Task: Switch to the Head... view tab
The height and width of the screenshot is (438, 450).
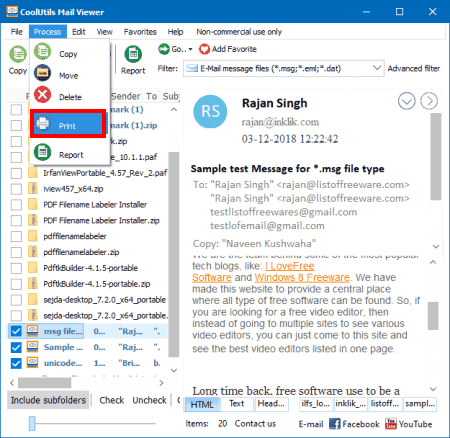Action: (271, 404)
